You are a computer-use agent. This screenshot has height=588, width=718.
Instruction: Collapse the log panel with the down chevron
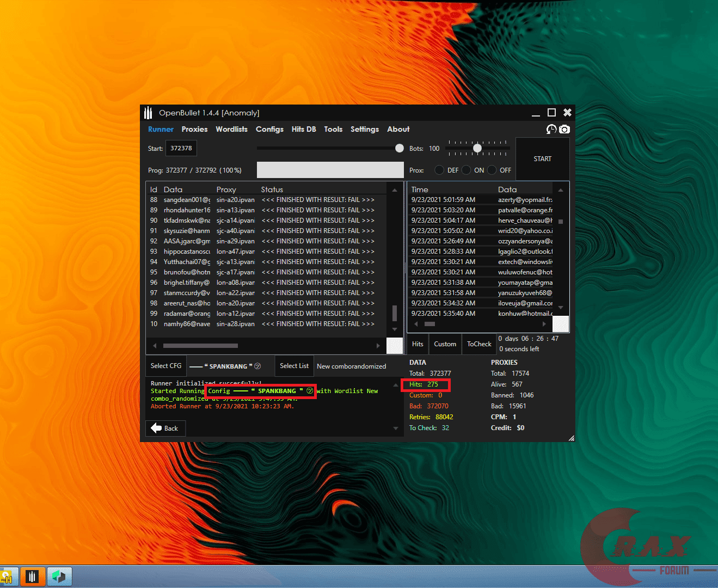coord(396,427)
